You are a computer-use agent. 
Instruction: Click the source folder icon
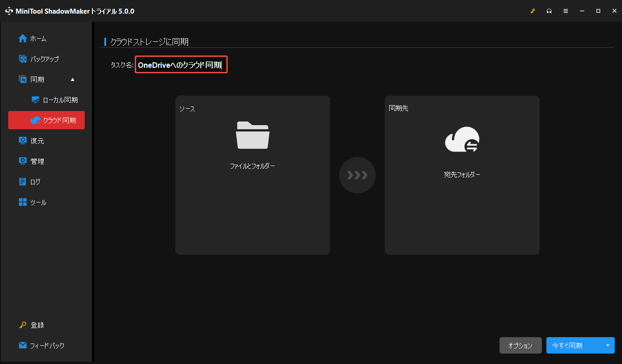click(253, 135)
